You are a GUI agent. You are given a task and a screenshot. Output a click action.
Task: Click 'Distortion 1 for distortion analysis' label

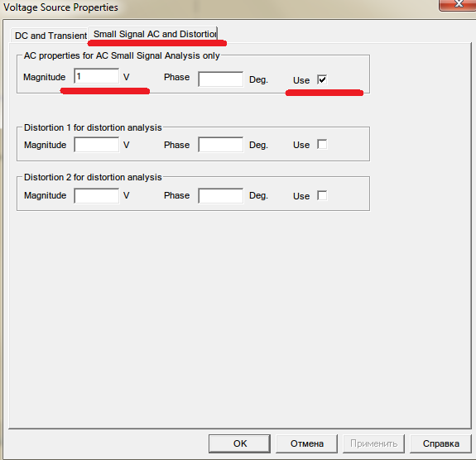click(x=93, y=127)
